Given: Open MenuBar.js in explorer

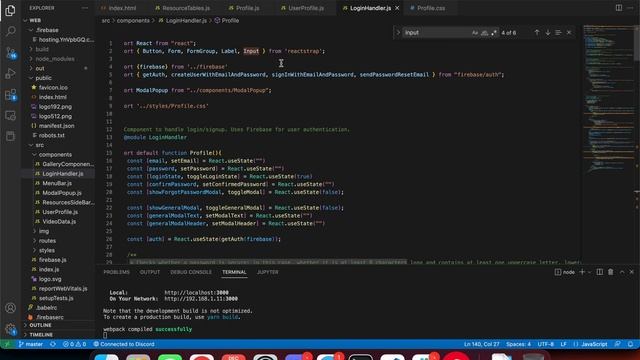Looking at the screenshot, I should (x=57, y=183).
